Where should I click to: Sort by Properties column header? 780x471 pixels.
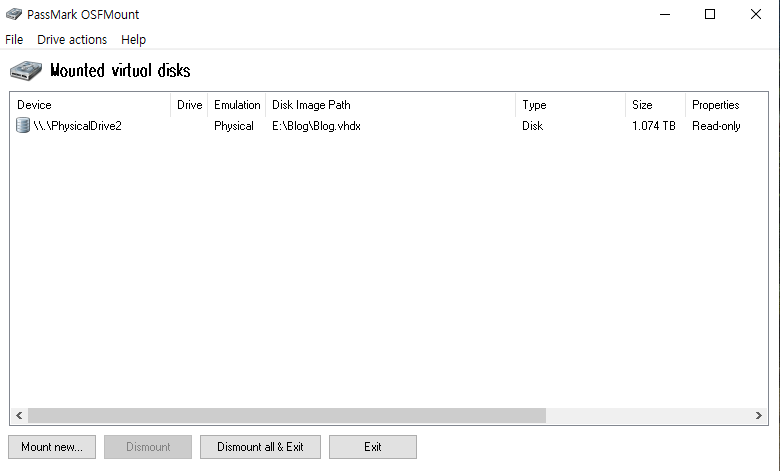coord(726,105)
